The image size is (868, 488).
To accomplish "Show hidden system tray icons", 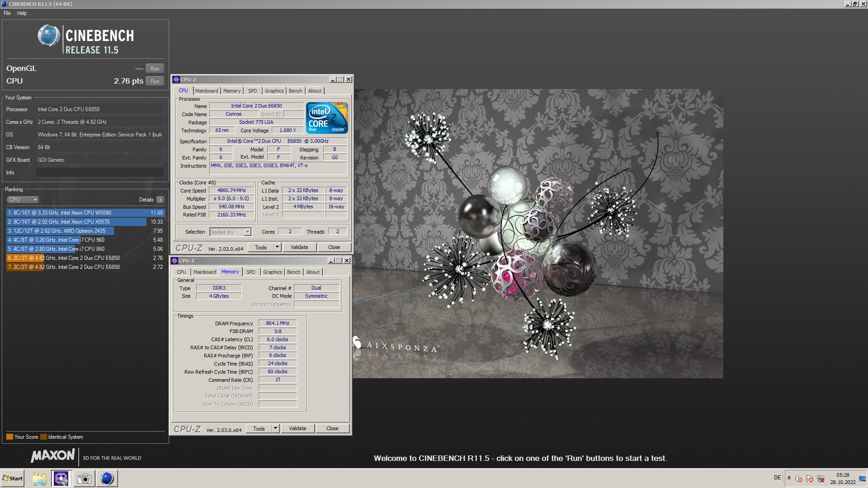I will tap(789, 478).
